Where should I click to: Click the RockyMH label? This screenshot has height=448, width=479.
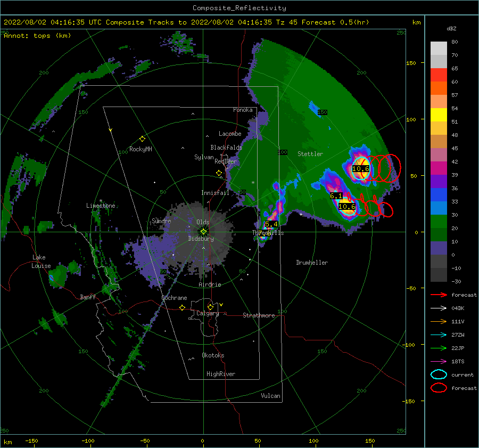[141, 149]
